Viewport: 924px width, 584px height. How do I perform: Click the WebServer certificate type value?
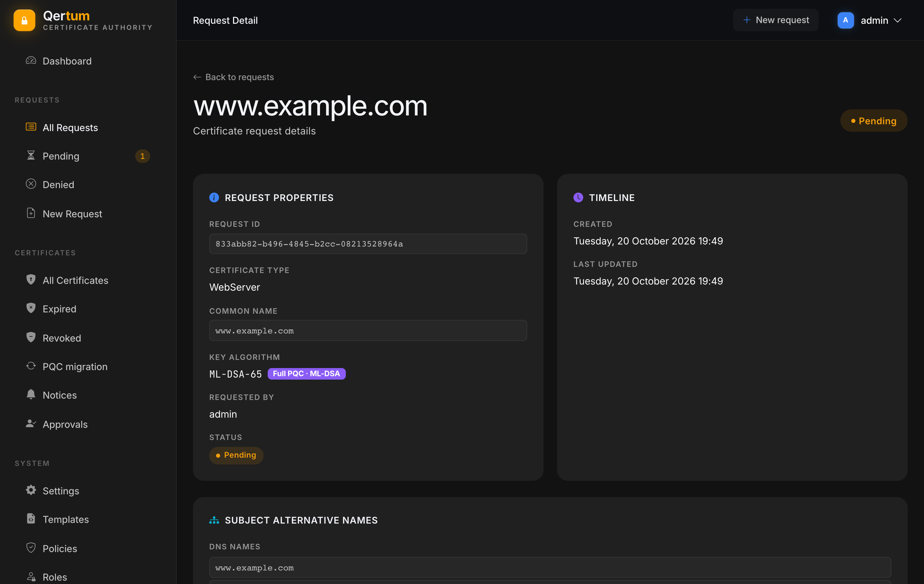(234, 287)
